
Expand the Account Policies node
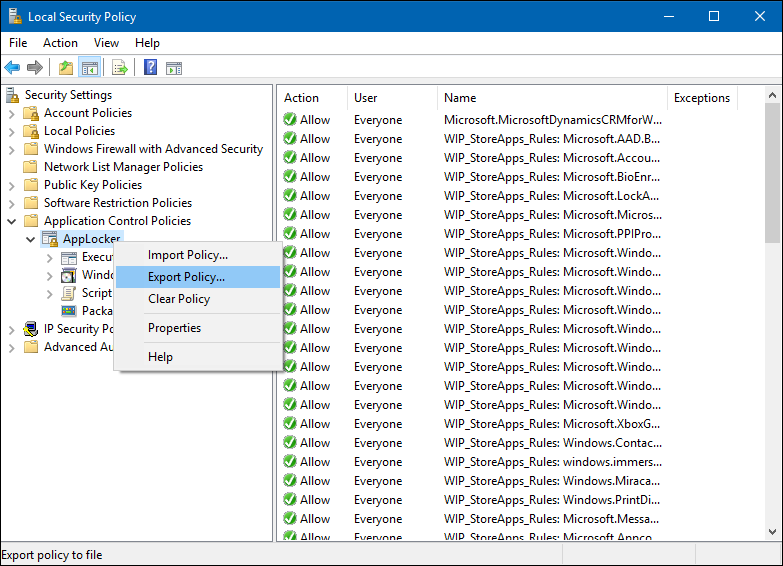(x=12, y=113)
